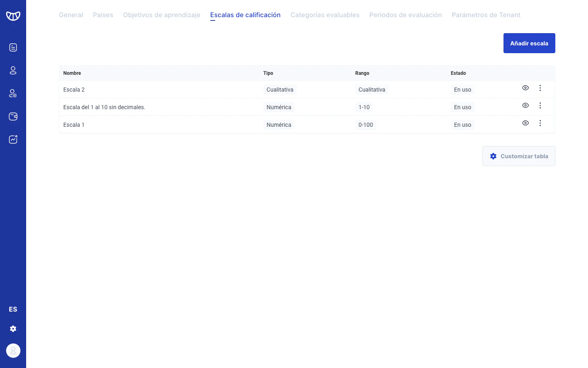The image size is (588, 368).
Task: Switch to Parámetros de Tenant tab
Action: pos(486,15)
